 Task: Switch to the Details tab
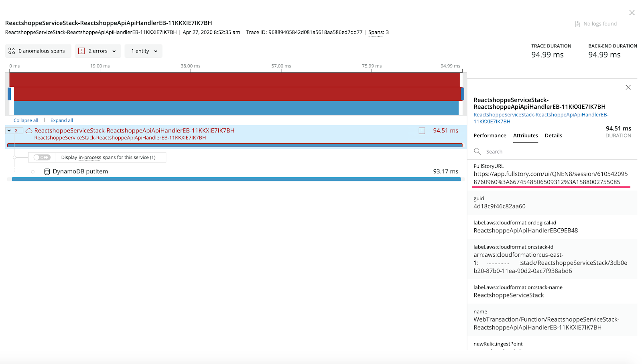[553, 136]
